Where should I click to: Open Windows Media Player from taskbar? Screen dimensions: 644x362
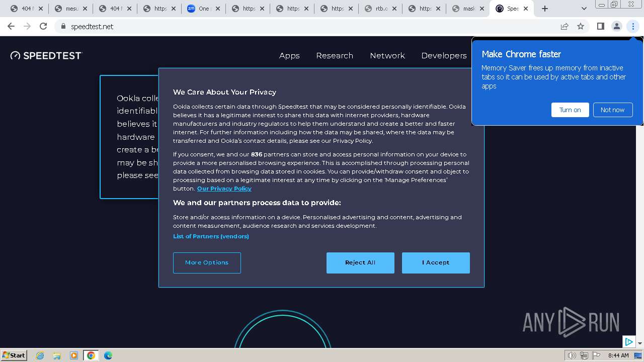tap(74, 355)
